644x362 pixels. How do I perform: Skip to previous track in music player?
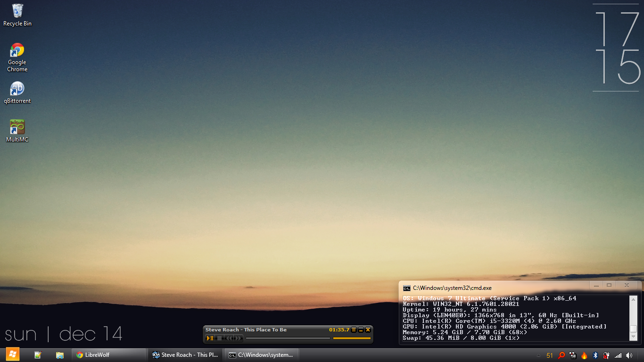[229, 338]
